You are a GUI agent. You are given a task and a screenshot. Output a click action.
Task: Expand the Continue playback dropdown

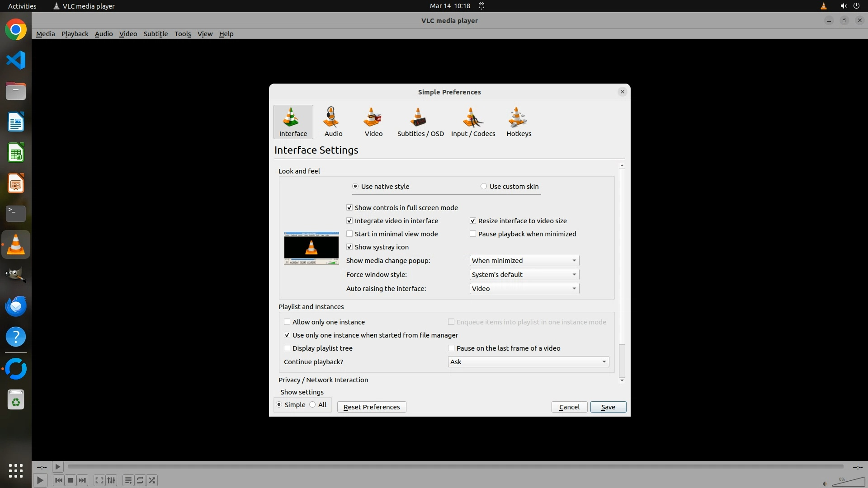(528, 362)
